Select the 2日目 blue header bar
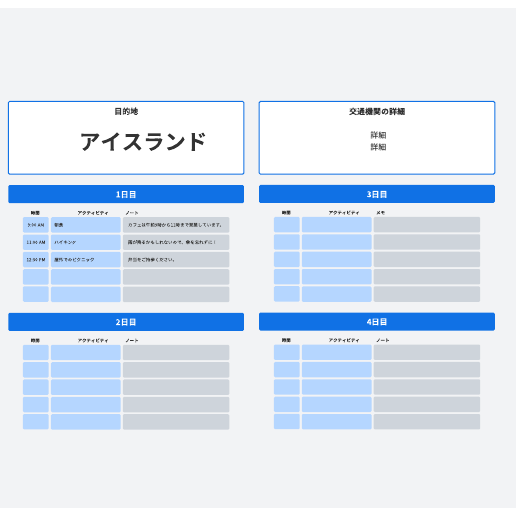 click(x=126, y=322)
